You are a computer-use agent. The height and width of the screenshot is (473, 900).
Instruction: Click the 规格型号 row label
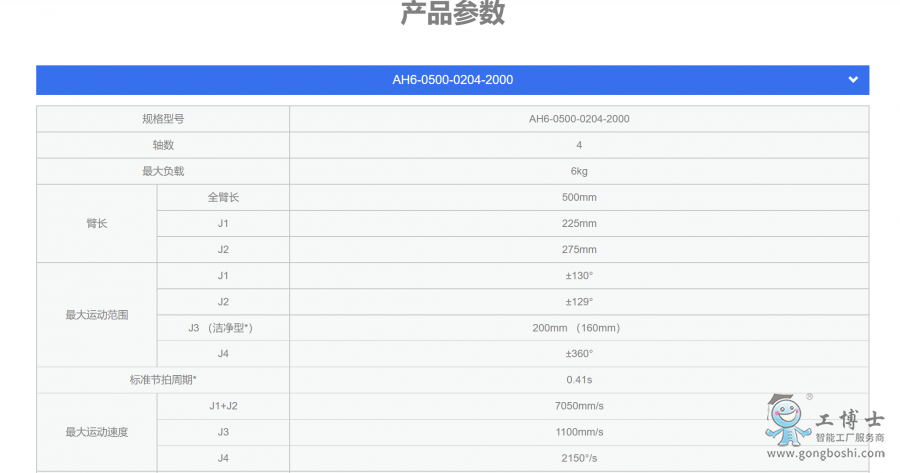(163, 119)
